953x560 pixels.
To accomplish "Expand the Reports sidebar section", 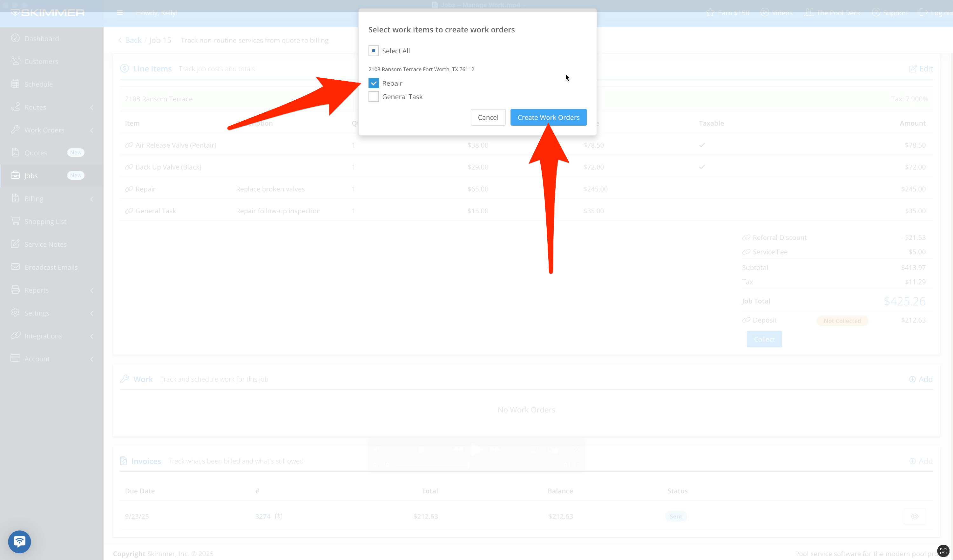I will [91, 290].
